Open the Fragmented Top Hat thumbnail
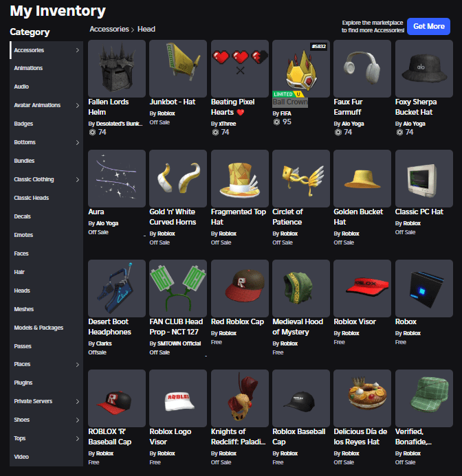Viewport: 462px width, 476px height. (240, 179)
